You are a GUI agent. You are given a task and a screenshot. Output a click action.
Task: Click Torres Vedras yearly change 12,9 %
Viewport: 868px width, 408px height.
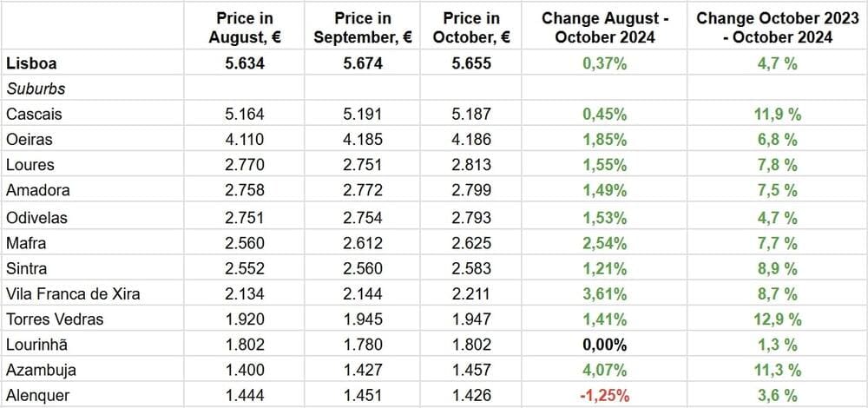(779, 319)
